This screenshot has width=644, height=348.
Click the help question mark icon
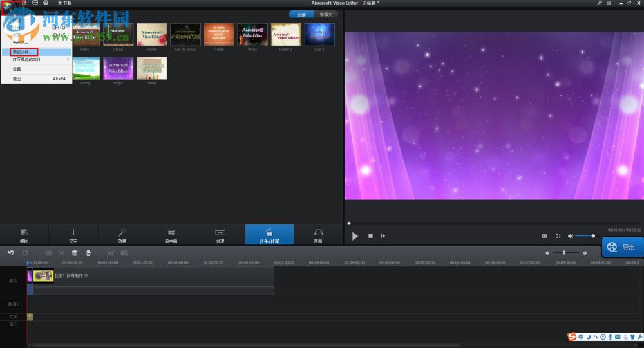coord(46,3)
